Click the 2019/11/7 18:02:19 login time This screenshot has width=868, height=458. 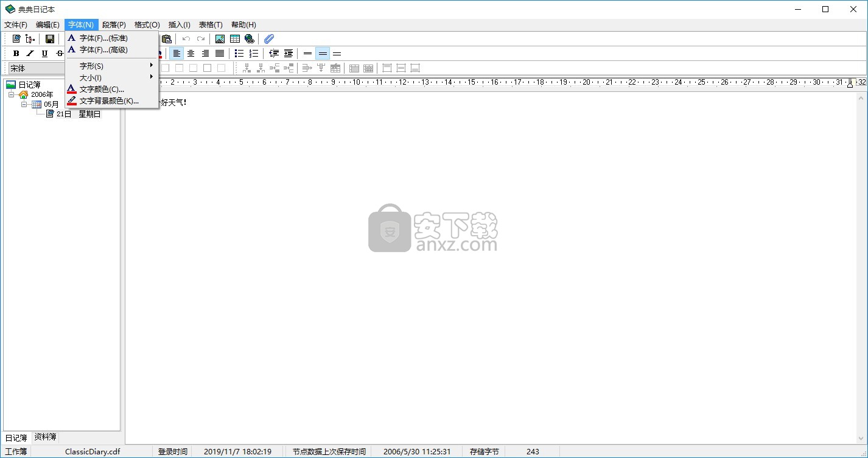tap(237, 452)
